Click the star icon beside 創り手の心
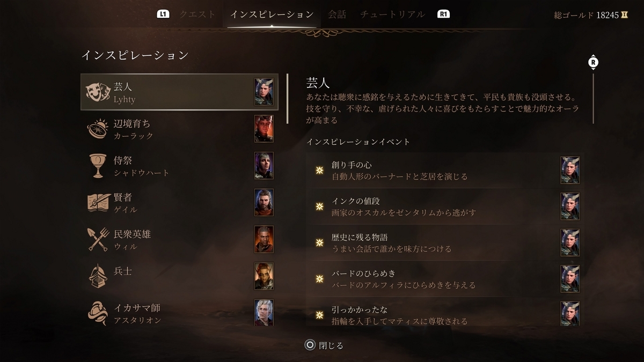 click(319, 171)
